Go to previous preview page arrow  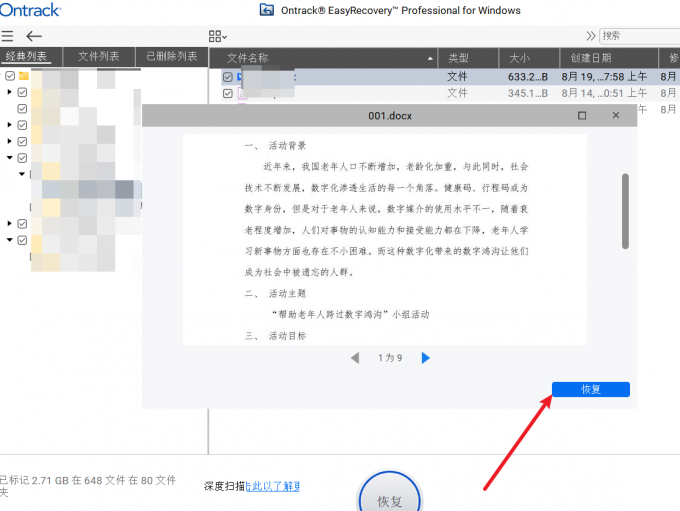click(355, 358)
